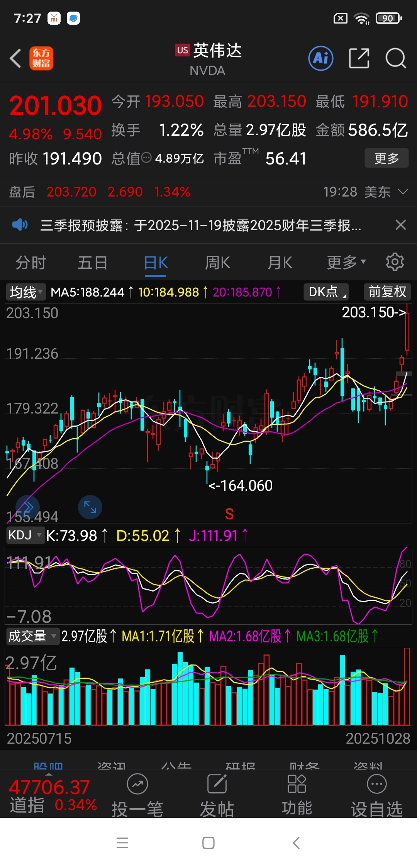Screen dimensions: 417x868
Task: Tap the 前复权 adjustment button
Action: pos(387,292)
